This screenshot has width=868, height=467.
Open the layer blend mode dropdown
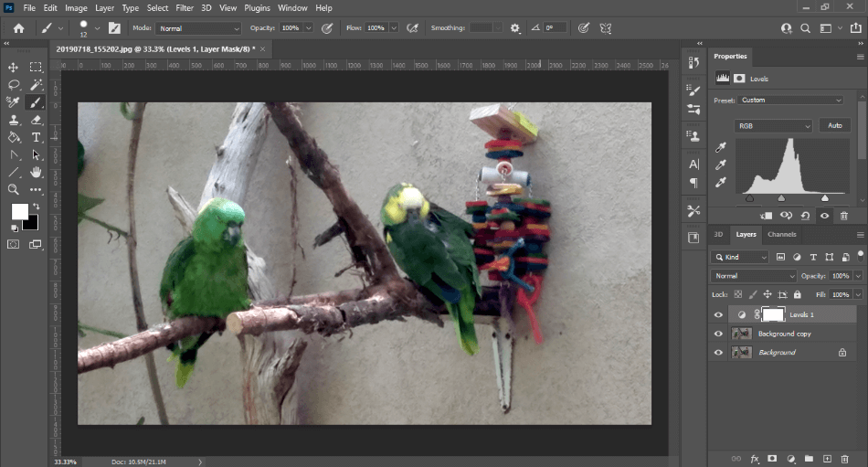pyautogui.click(x=754, y=276)
